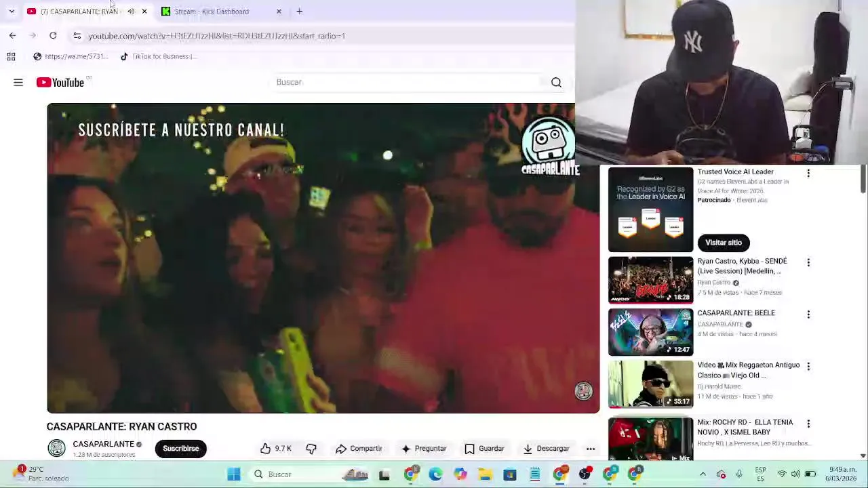The height and width of the screenshot is (488, 868).
Task: Reload the page with refresh icon
Action: [x=53, y=35]
